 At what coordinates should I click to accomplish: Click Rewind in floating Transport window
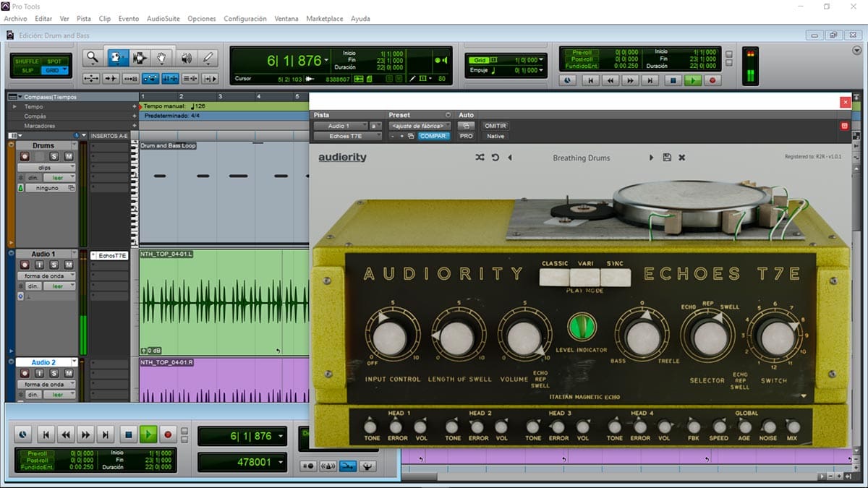pos(66,435)
